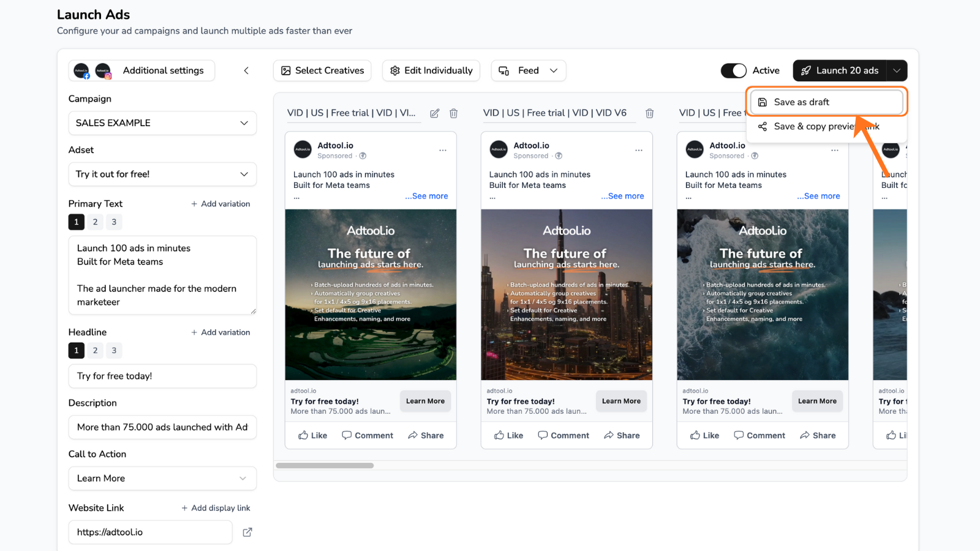Select Primary Text variation 3
980x551 pixels.
click(114, 222)
